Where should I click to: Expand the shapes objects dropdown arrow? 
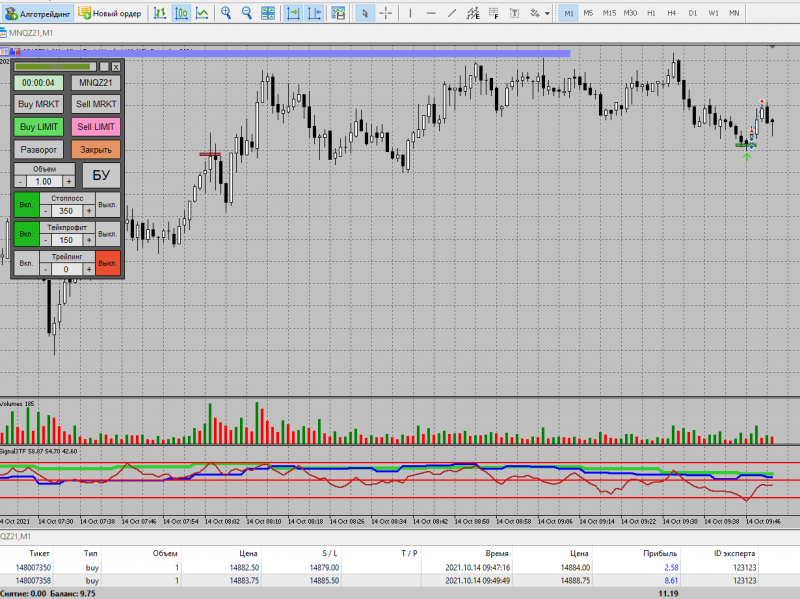pyautogui.click(x=547, y=13)
